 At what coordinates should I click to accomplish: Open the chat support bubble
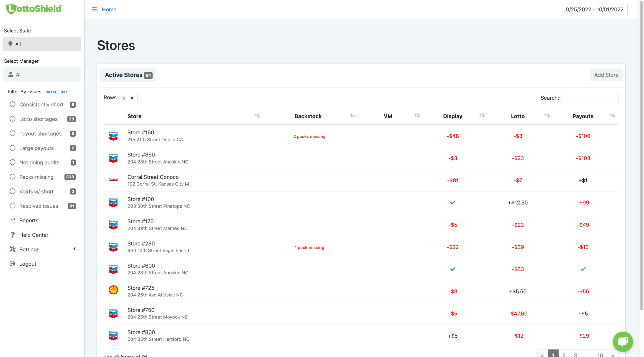623,341
